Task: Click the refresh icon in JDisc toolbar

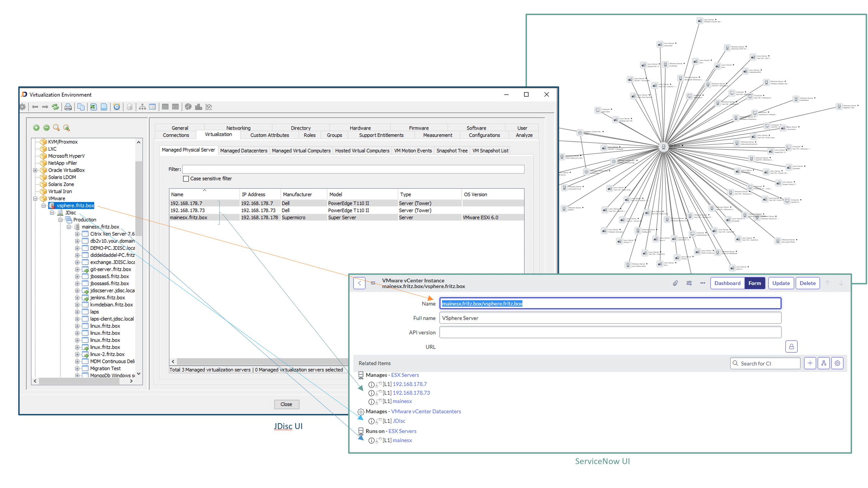Action: [x=55, y=107]
